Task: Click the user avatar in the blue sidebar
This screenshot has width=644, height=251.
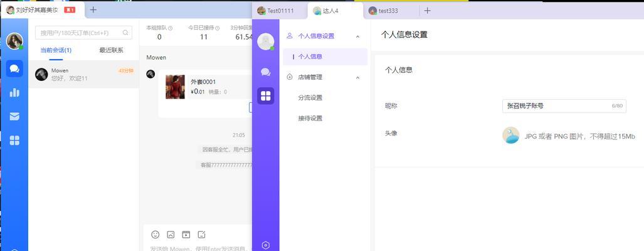Action: 14,41
